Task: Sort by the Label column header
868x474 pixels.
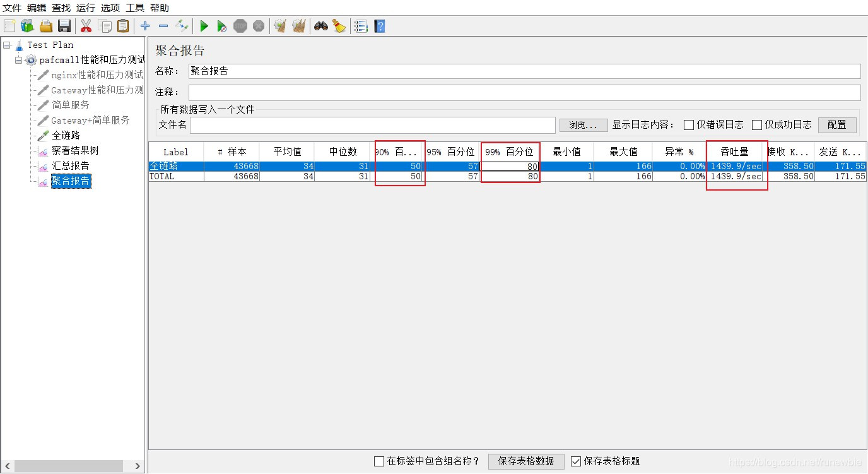Action: tap(176, 152)
